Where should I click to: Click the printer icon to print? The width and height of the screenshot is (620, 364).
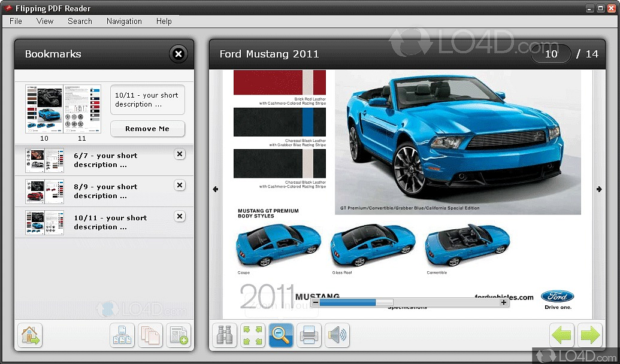pyautogui.click(x=309, y=335)
